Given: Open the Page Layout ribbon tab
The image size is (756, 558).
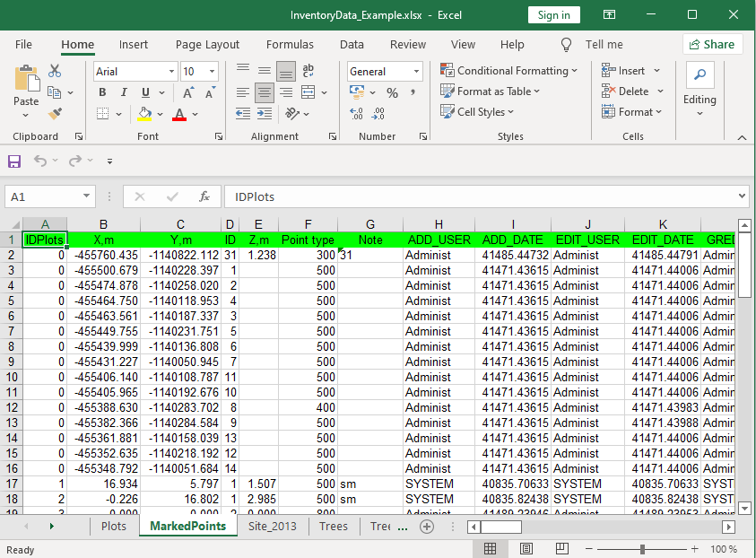Looking at the screenshot, I should coord(207,45).
